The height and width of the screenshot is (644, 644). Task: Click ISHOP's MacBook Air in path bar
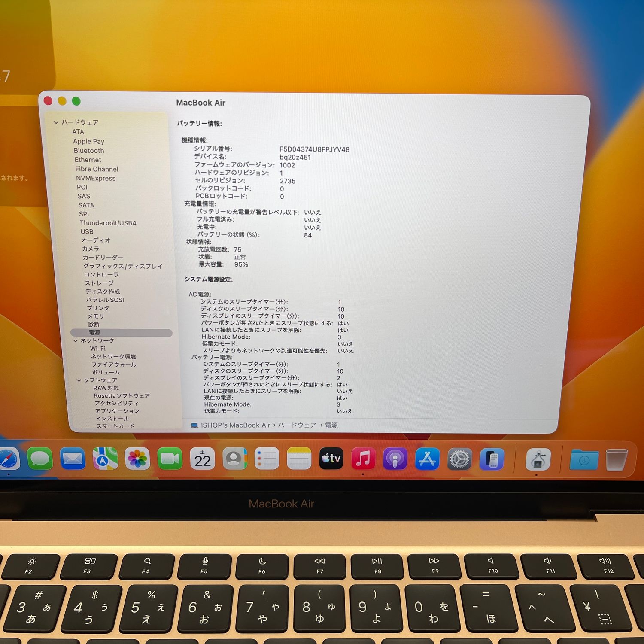coord(235,425)
